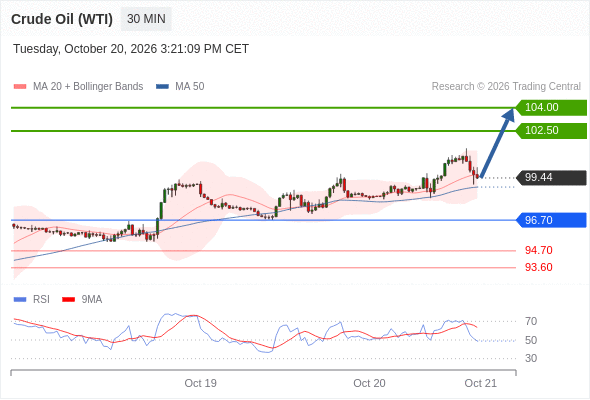The image size is (590, 400).
Task: Click the MA 20 + Bollinger Bands legend swatch
Action: pyautogui.click(x=20, y=87)
